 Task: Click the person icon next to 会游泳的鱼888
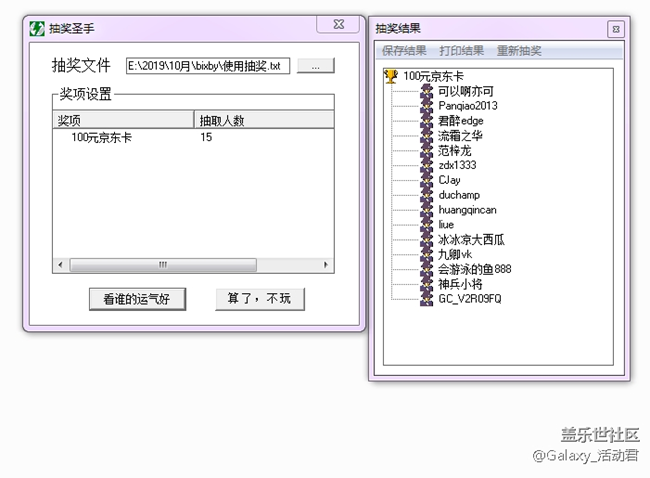pyautogui.click(x=427, y=269)
